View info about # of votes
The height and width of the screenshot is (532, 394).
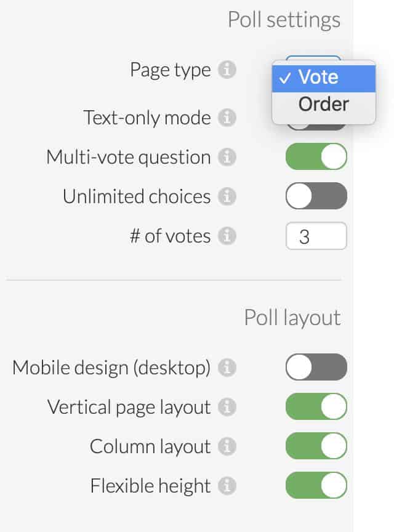[227, 236]
